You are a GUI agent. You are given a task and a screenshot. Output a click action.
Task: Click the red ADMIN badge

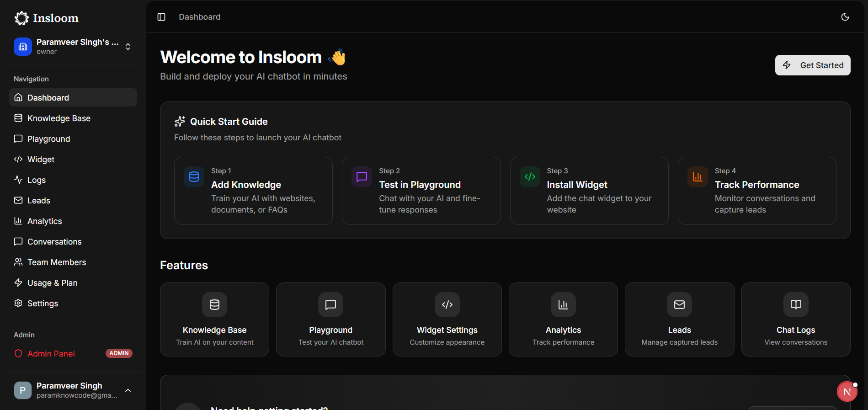(119, 353)
